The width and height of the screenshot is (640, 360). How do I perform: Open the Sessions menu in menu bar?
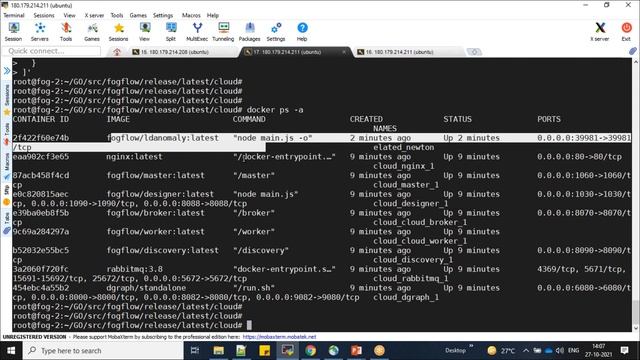(x=44, y=15)
